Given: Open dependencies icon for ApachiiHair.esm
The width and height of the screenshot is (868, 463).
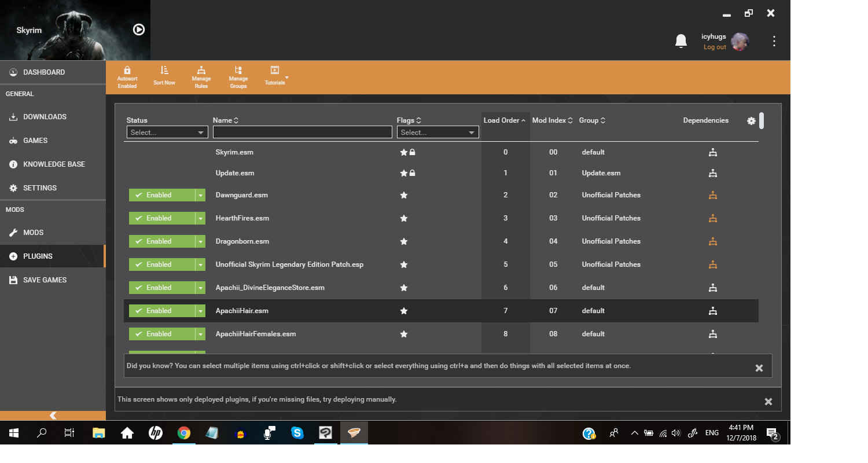Looking at the screenshot, I should pos(713,311).
